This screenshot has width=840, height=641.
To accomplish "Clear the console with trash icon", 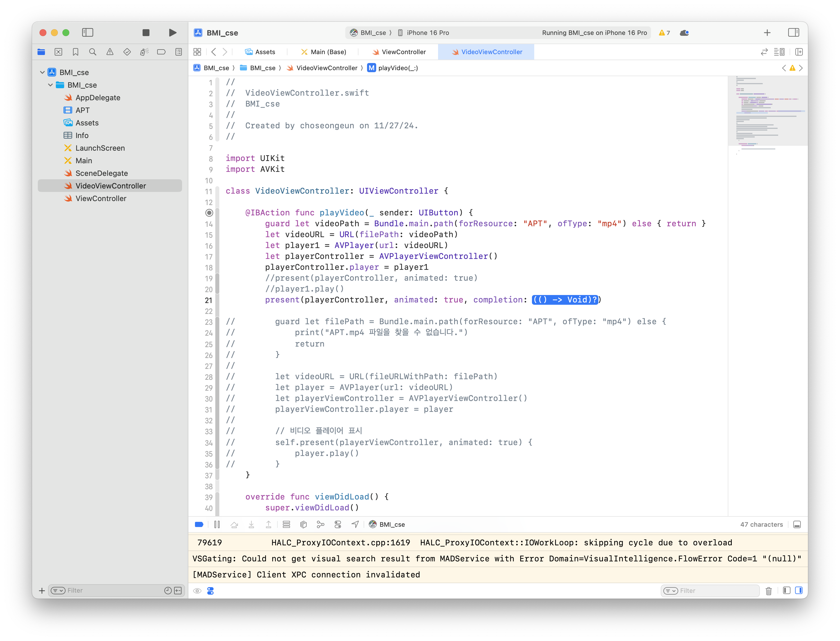I will [769, 591].
